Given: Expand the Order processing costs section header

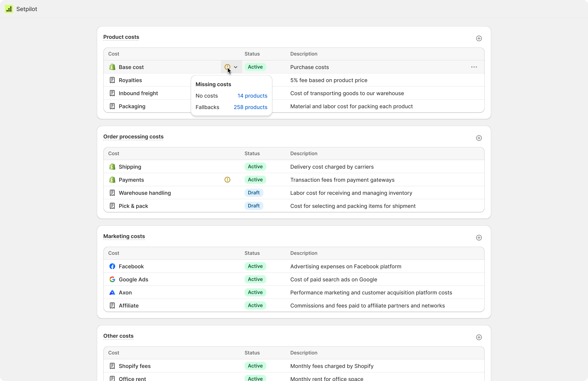Looking at the screenshot, I should (x=133, y=137).
